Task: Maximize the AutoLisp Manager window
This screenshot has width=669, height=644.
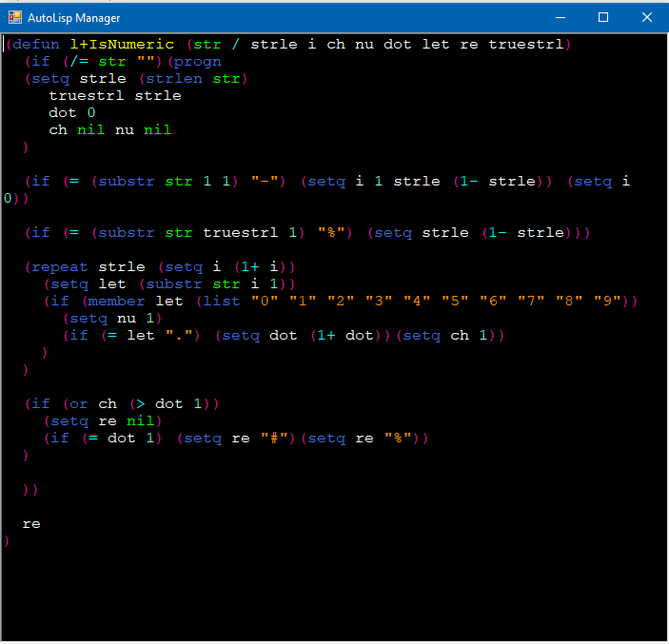Action: coord(603,17)
